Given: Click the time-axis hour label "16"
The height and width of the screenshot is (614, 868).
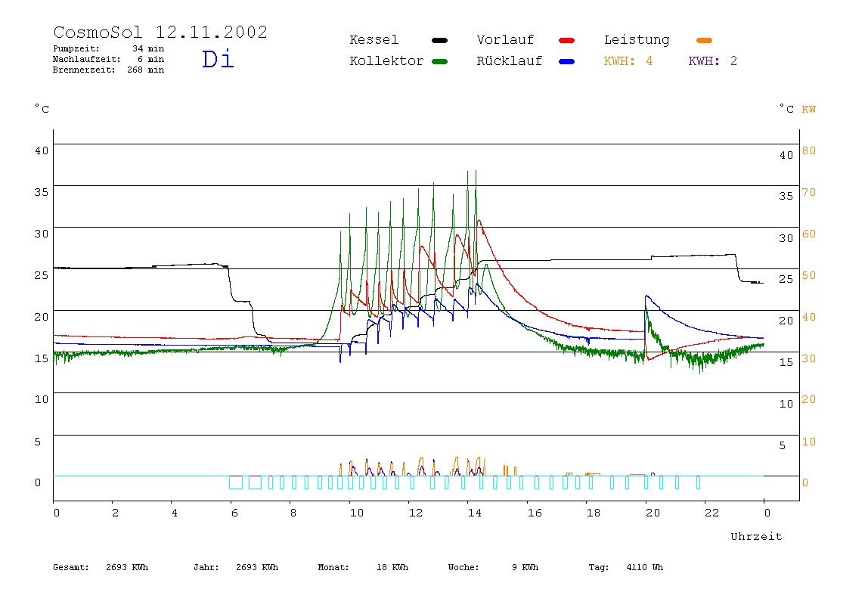Looking at the screenshot, I should [x=535, y=513].
